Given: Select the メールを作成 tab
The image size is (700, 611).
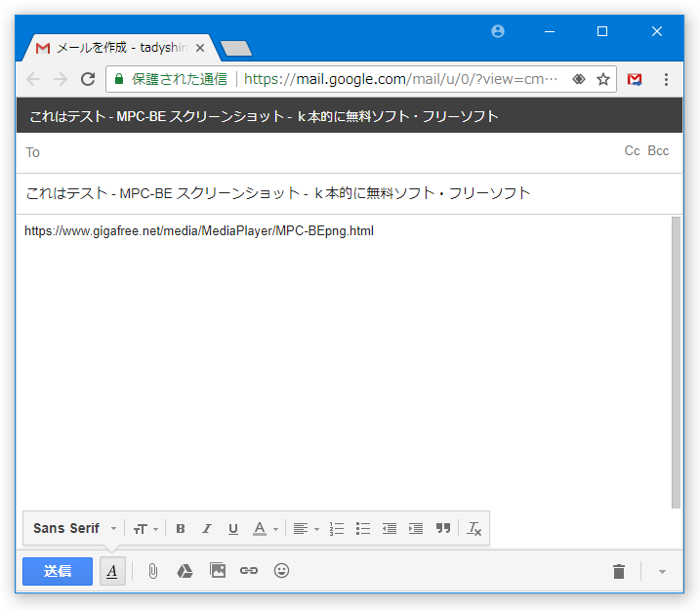Looking at the screenshot, I should (x=120, y=47).
